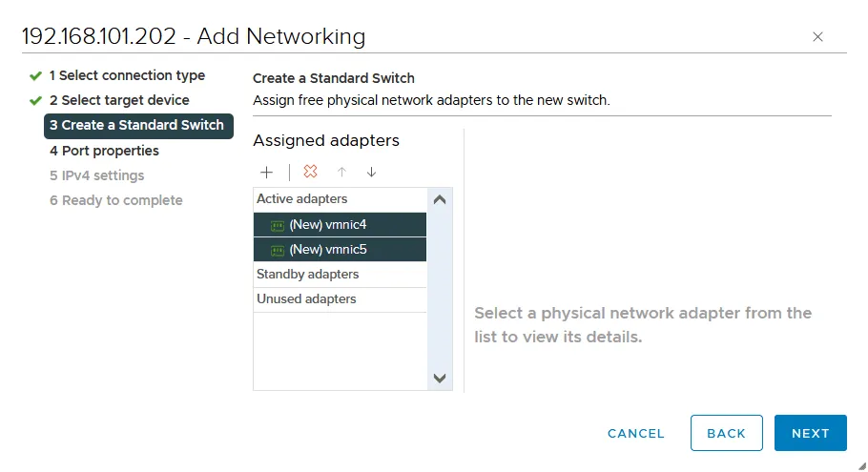Go to step 2 Select target device
The image size is (868, 472).
[119, 100]
